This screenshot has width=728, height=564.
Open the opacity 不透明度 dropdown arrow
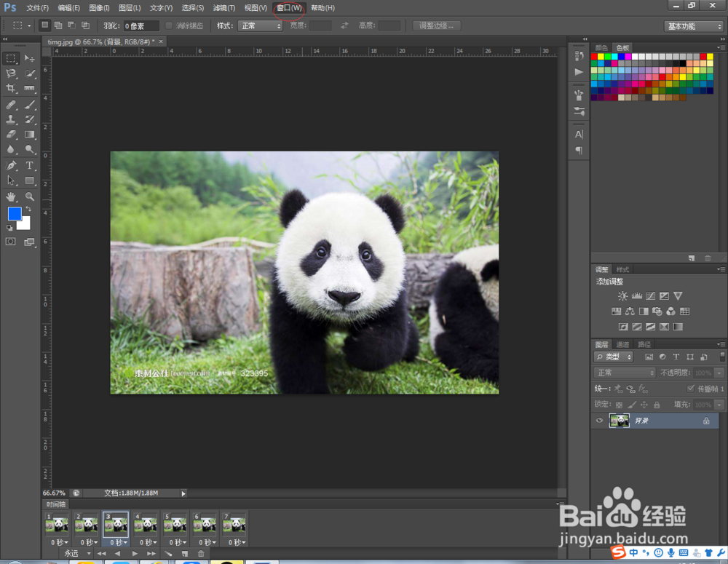720,373
